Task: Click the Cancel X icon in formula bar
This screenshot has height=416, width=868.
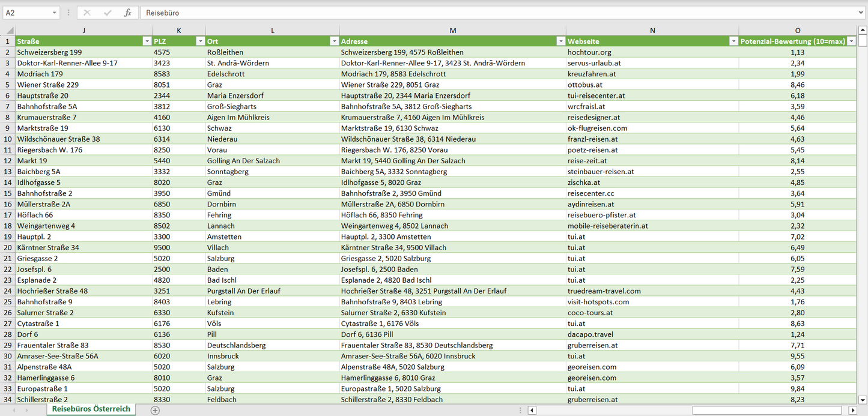Action: pos(87,13)
